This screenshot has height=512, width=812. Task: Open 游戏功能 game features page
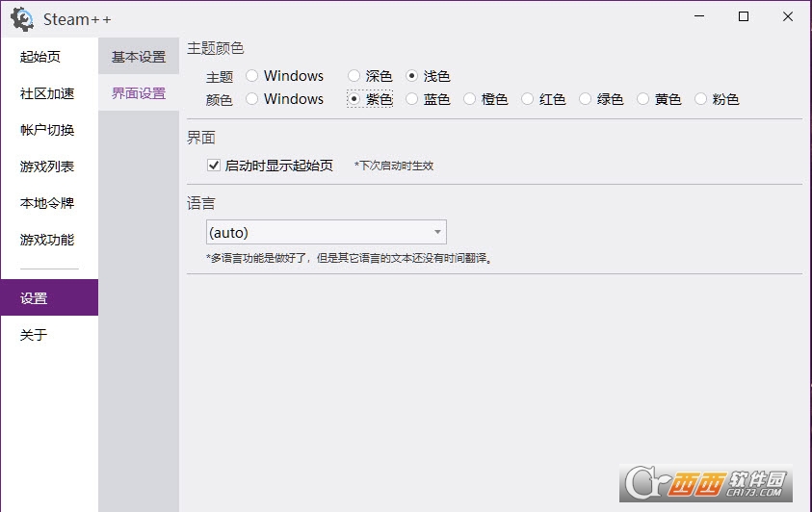pos(49,240)
